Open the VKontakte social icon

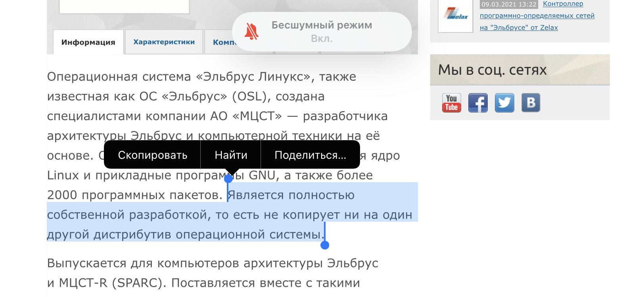point(531,103)
